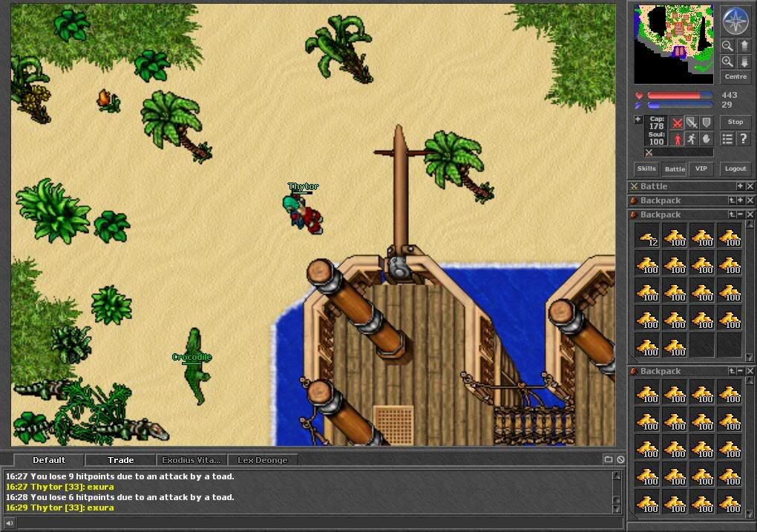Centre the minimap on the player
The image size is (757, 532).
pos(735,76)
